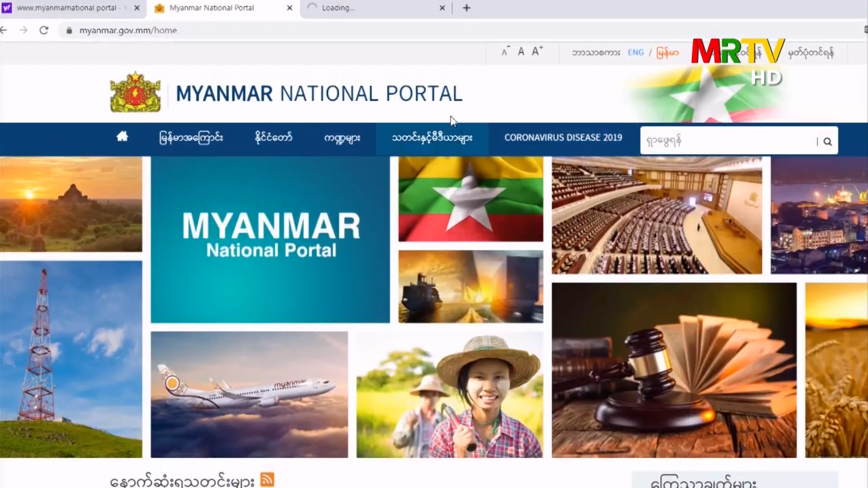Viewport: 868px width, 488px height.
Task: Open the နိုင်ငံတော် dropdown menu
Action: pyautogui.click(x=273, y=138)
